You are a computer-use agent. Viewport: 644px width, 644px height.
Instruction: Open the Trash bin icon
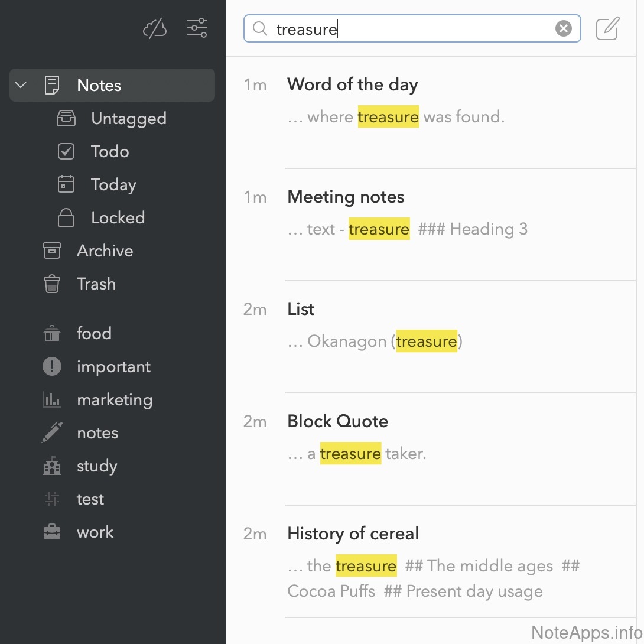[x=52, y=284]
